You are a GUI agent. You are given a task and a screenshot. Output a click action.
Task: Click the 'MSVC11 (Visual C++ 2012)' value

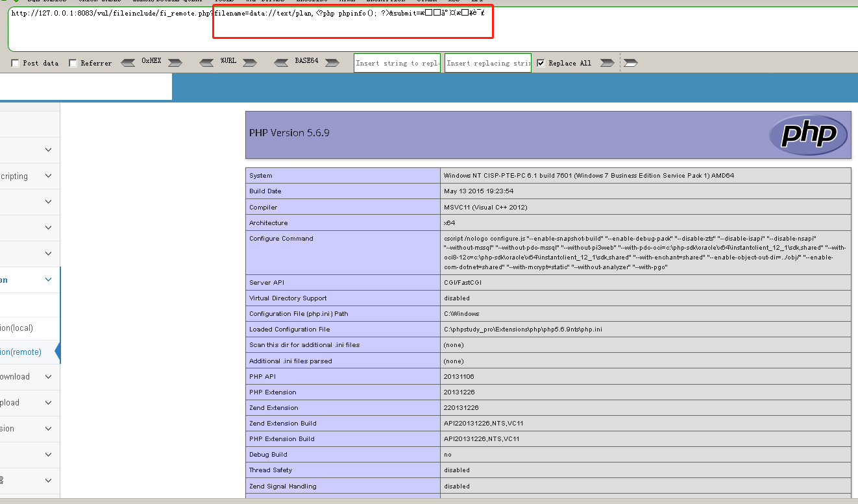(x=485, y=208)
